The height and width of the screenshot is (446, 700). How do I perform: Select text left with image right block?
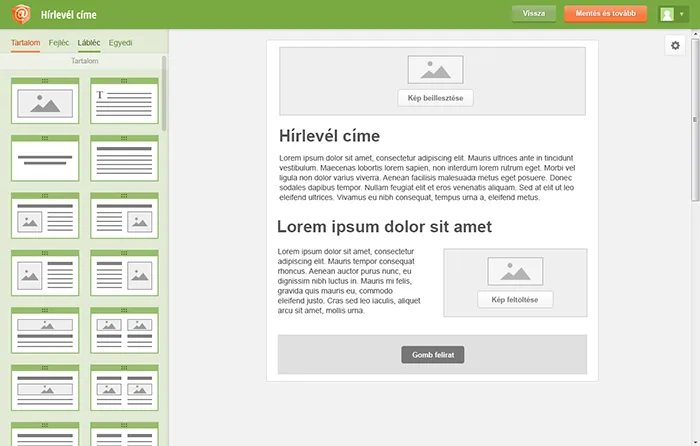124,273
